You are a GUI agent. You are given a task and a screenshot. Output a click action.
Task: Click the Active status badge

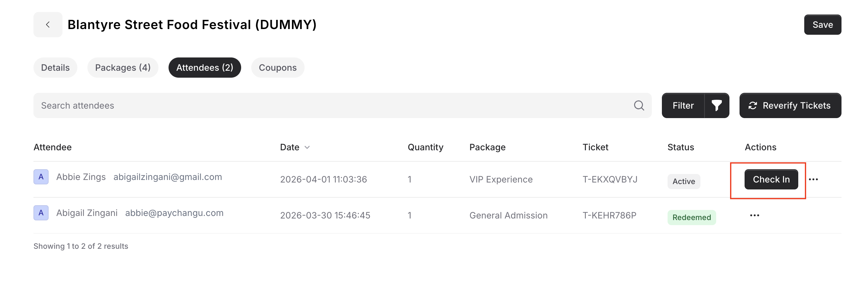(683, 181)
